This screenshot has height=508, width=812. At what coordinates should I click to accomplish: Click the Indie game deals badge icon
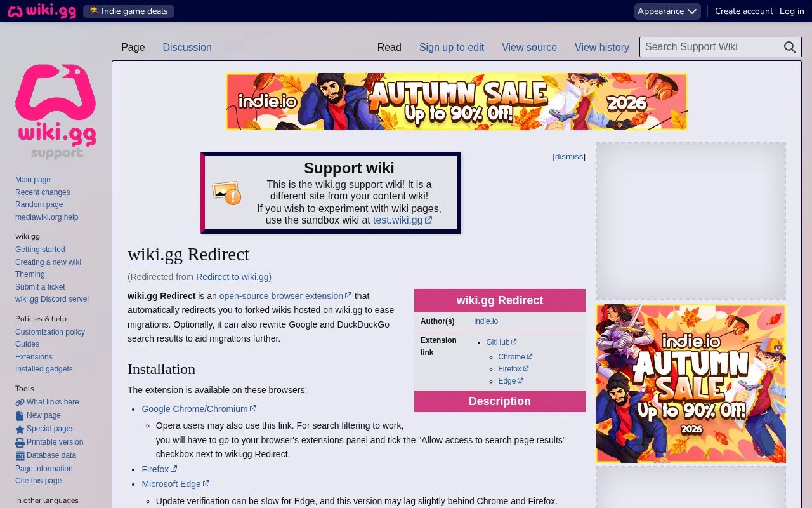tap(94, 11)
